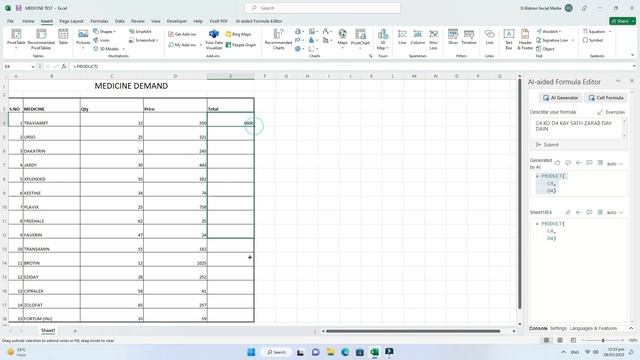Insert a PivotTable

click(x=16, y=38)
